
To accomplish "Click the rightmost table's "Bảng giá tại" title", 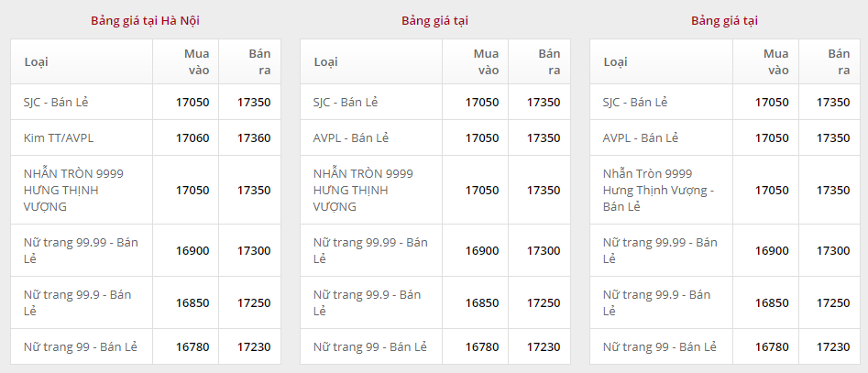I will pyautogui.click(x=724, y=20).
